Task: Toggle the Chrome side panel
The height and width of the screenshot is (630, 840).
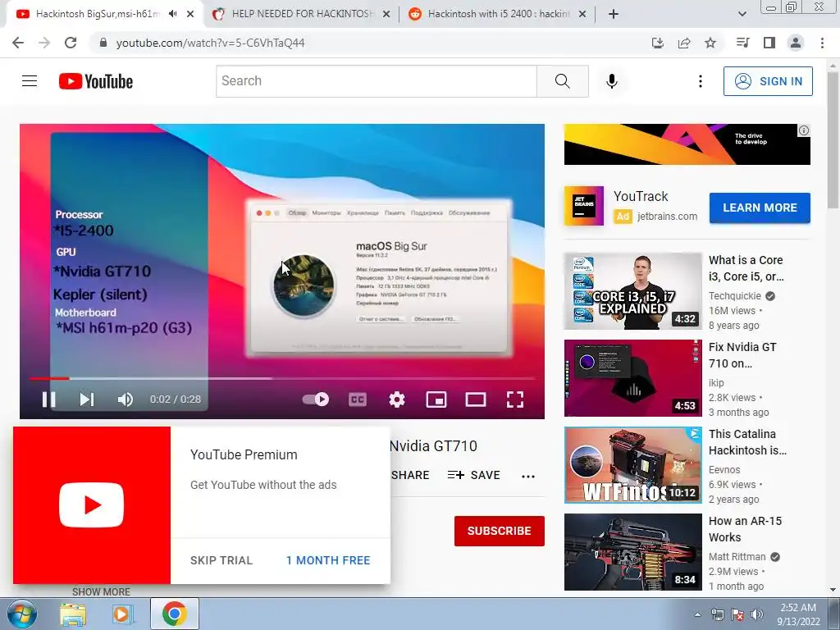Action: click(x=769, y=43)
